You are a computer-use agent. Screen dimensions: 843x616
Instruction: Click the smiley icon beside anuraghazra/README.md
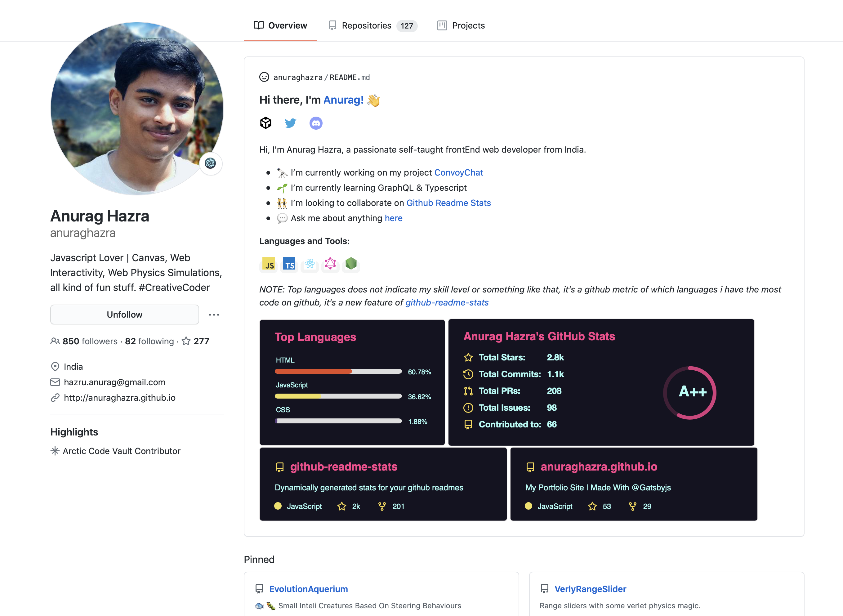click(264, 77)
